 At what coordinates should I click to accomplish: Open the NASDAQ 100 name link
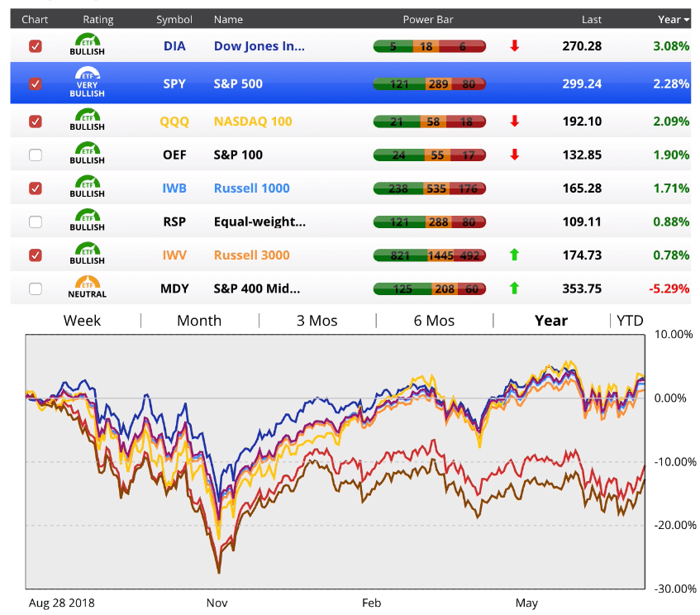pyautogui.click(x=253, y=122)
